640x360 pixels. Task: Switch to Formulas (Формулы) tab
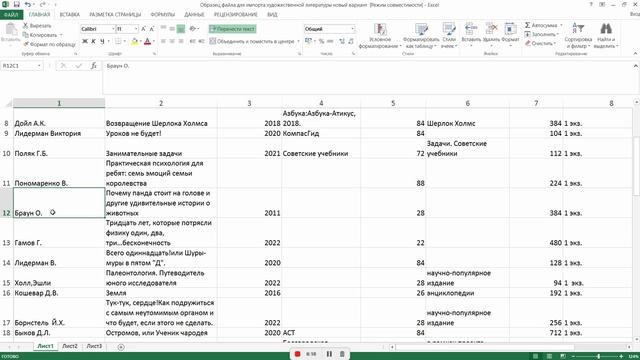coord(162,15)
